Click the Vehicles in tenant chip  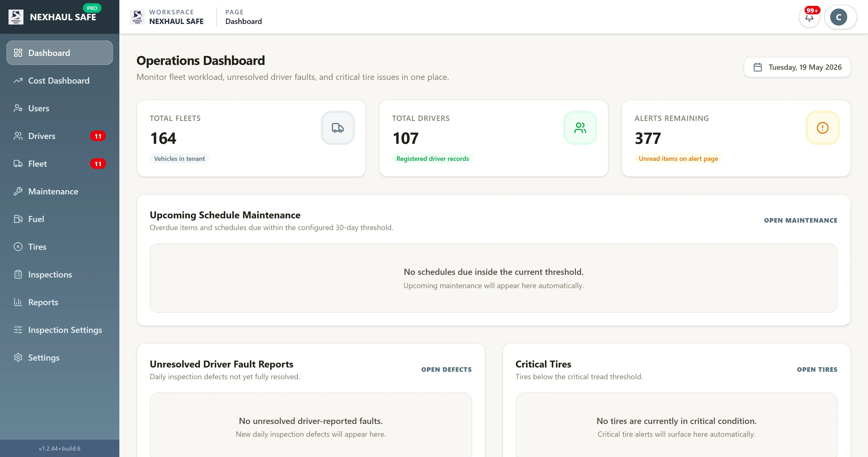179,159
